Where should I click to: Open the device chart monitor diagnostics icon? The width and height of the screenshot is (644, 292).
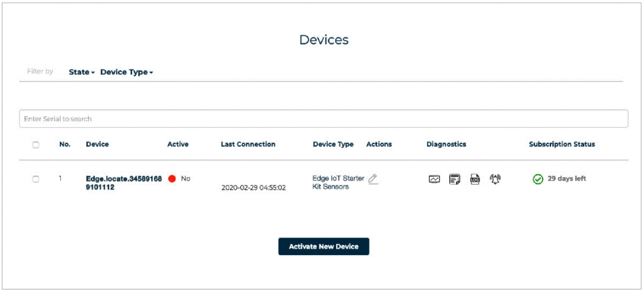(434, 179)
